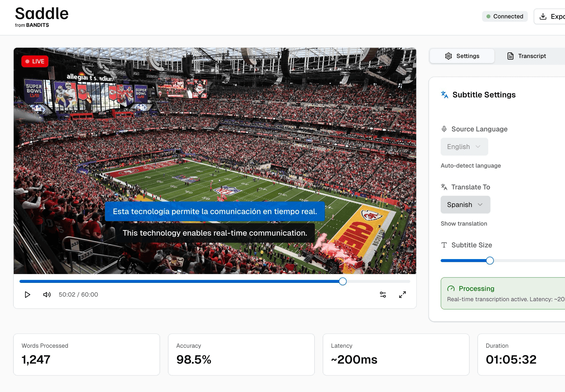Click the video progress bar handle

pos(342,281)
